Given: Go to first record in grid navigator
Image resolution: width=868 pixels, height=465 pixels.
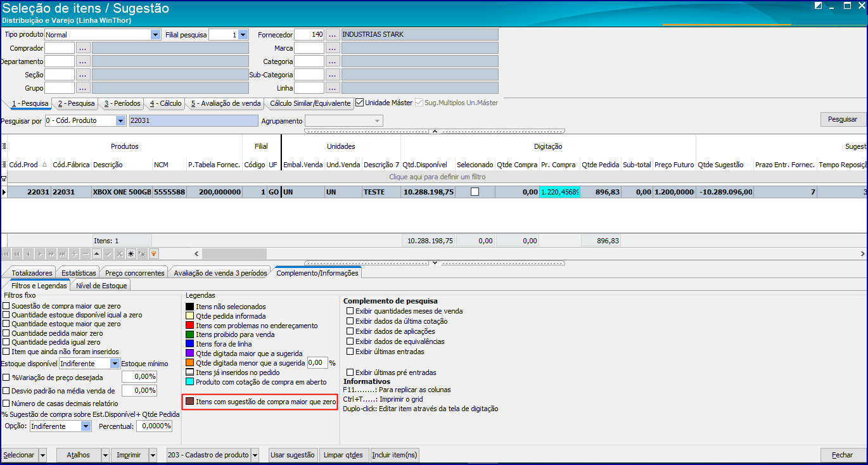Looking at the screenshot, I should pos(6,254).
